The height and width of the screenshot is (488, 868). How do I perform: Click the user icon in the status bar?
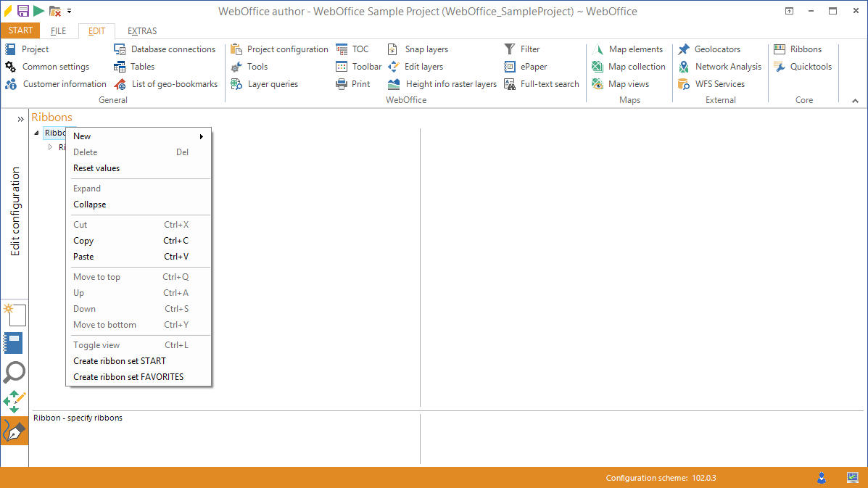(x=821, y=478)
